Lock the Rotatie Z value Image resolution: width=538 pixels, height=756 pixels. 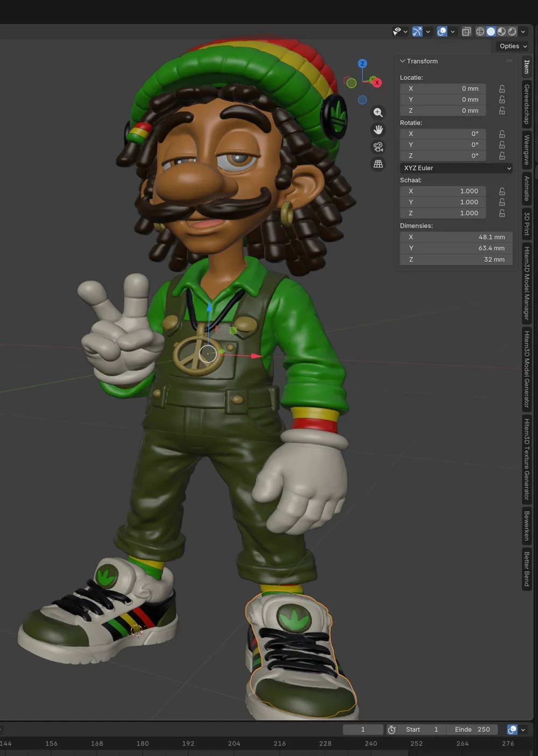click(502, 156)
